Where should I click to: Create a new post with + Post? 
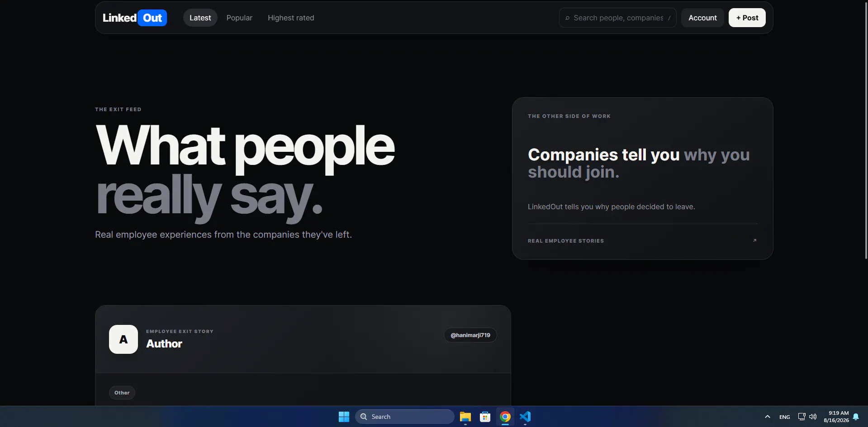tap(747, 18)
